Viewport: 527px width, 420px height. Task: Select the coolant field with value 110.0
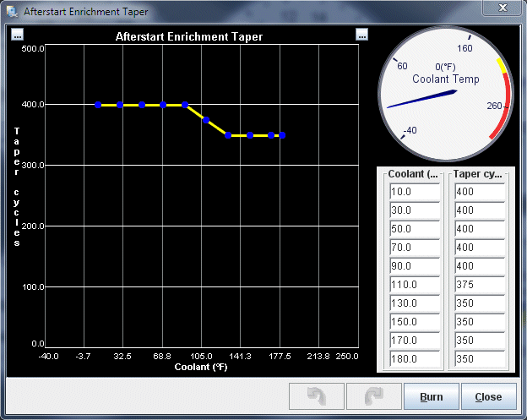point(415,285)
